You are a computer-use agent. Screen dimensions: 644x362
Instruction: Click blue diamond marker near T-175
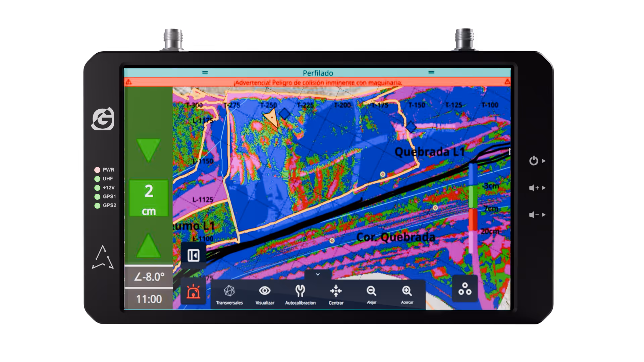pos(411,127)
